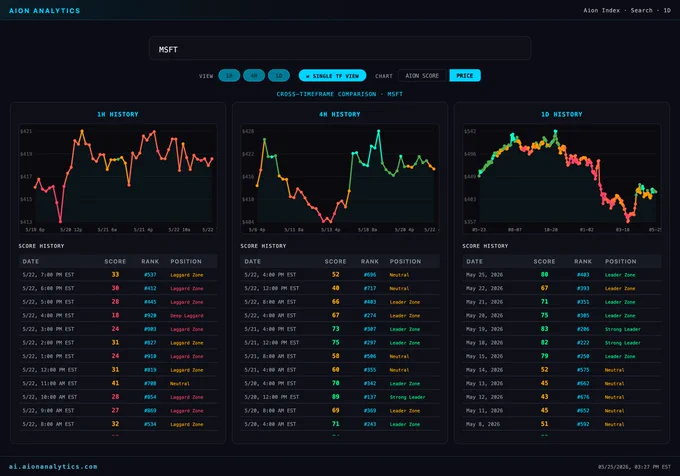The image size is (680, 476).
Task: Click score 52 in the 4H table
Action: [336, 274]
